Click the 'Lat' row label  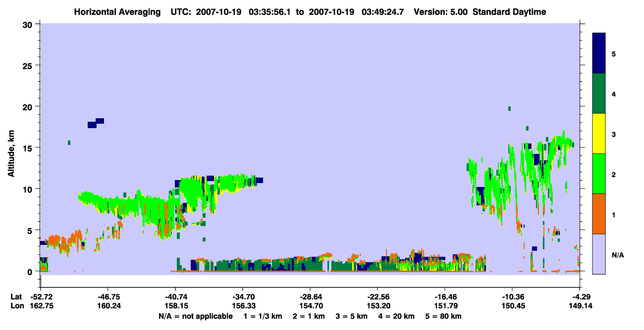(16, 297)
